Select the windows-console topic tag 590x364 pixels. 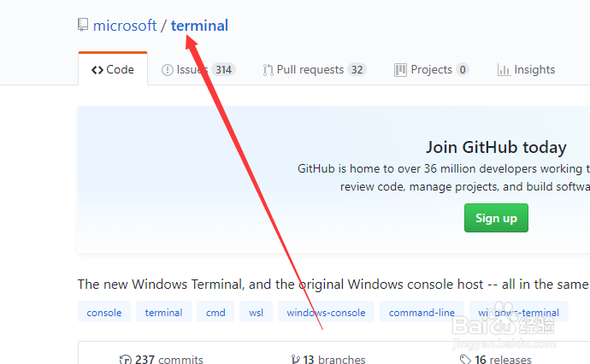coord(327,313)
